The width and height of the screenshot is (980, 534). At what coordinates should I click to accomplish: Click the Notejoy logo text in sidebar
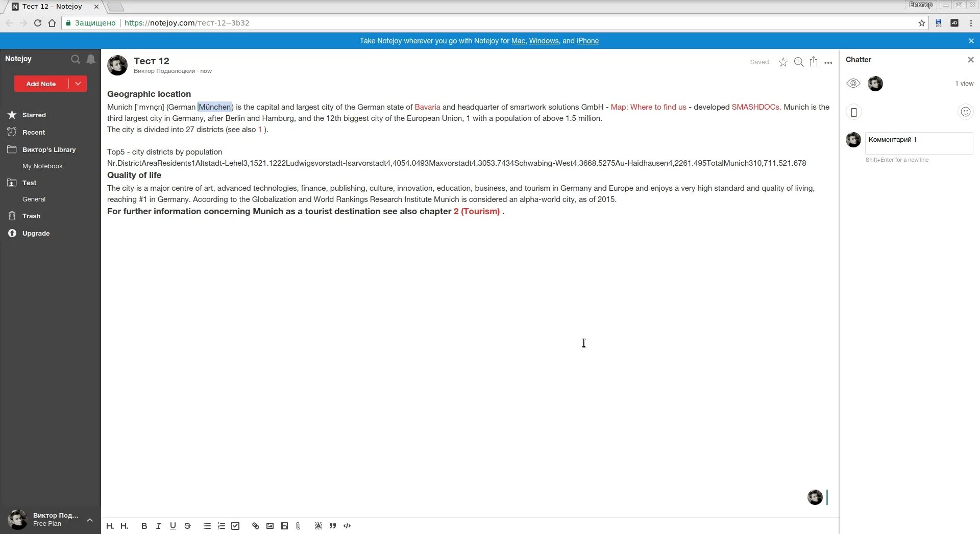click(18, 59)
